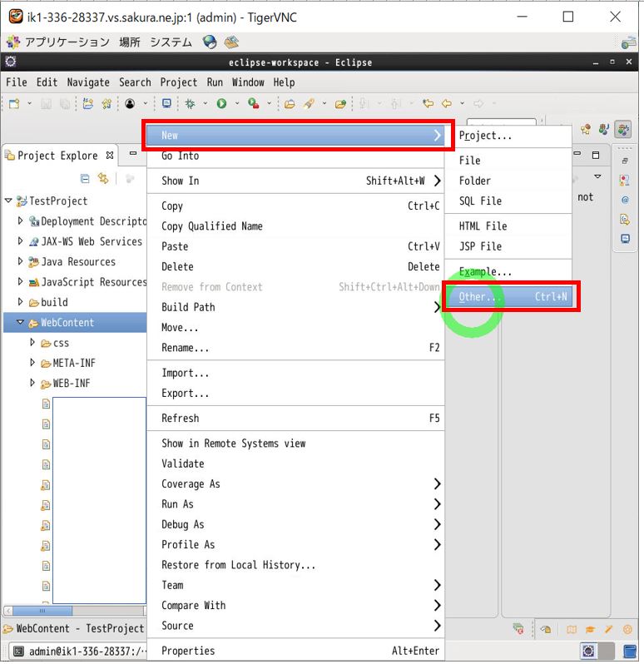Open the File menu
Screen dimensions: 644x664
tap(17, 82)
